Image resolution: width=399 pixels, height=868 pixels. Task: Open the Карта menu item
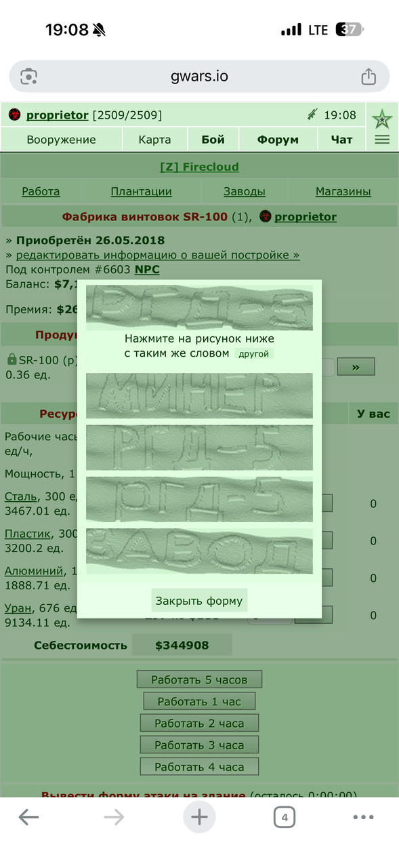click(154, 140)
